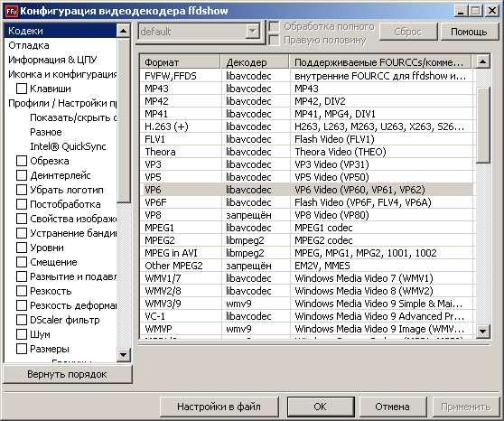Click down arrow of left tree scrollbar
Viewport: 504px width, 421px height.
coord(124,355)
